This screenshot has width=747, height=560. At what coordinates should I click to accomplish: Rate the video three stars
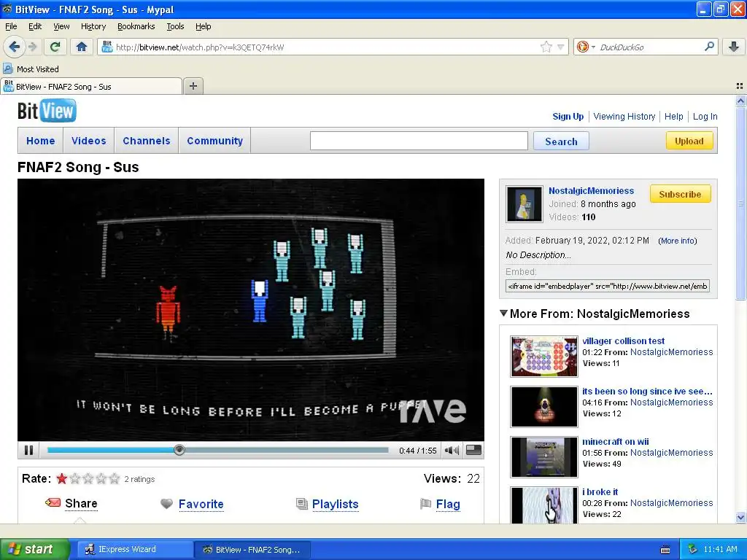(x=88, y=478)
